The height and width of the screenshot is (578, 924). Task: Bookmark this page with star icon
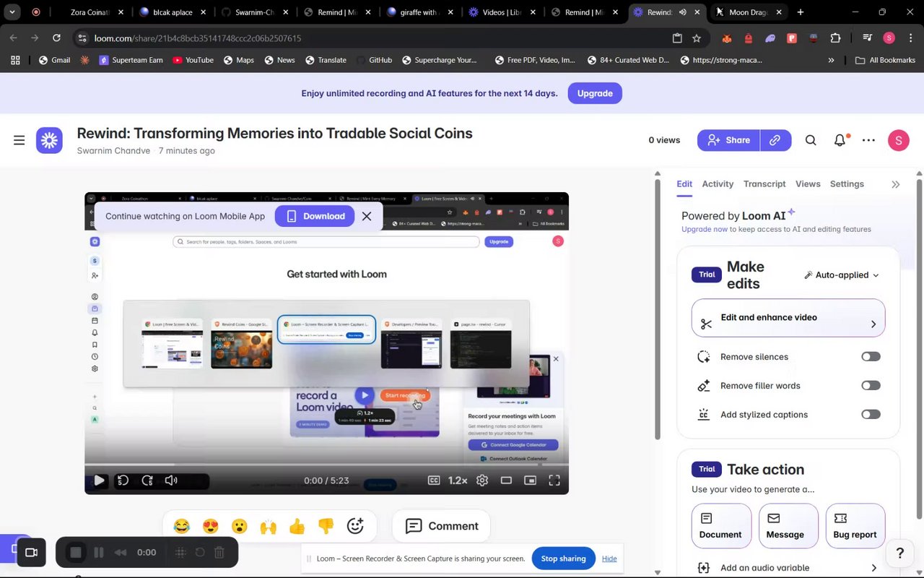(697, 38)
